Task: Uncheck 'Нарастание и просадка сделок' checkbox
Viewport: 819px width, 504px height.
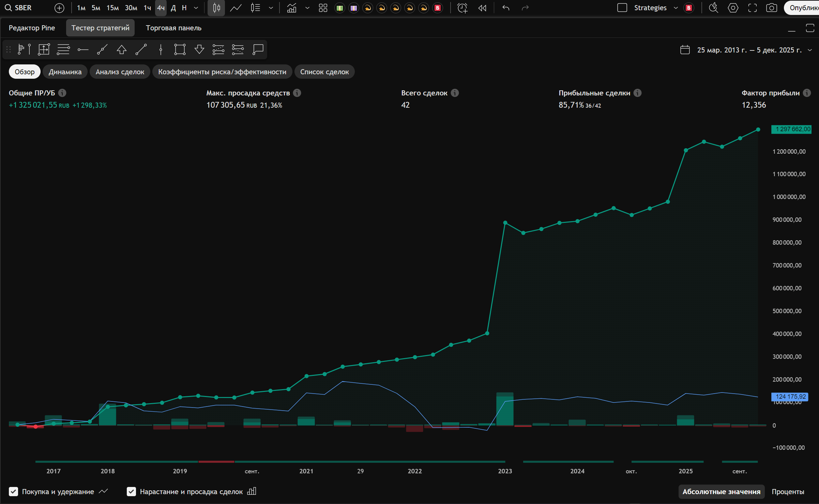Action: 131,491
